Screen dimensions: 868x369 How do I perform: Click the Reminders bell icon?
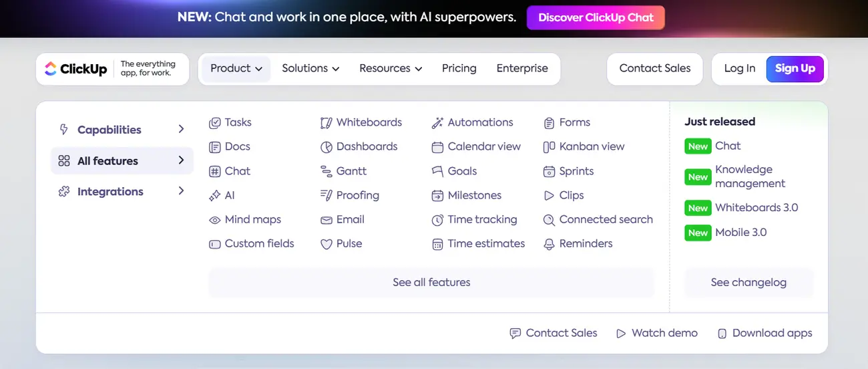(x=549, y=245)
